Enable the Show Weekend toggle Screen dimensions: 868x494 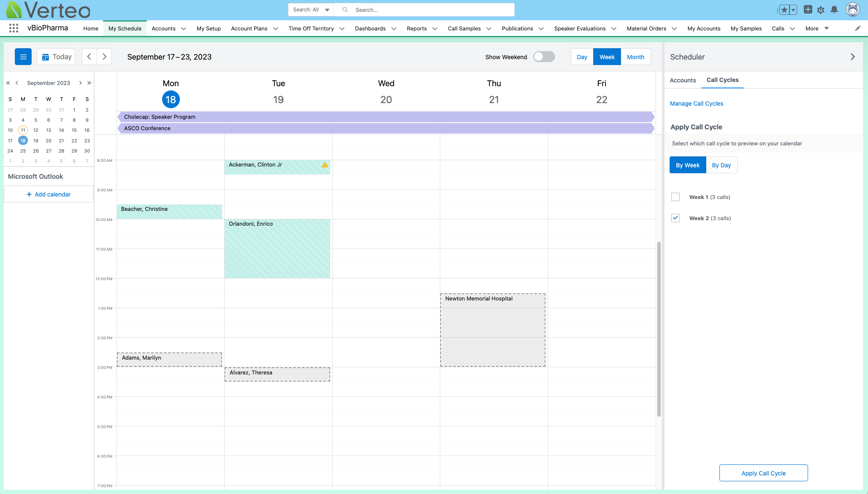click(x=544, y=57)
